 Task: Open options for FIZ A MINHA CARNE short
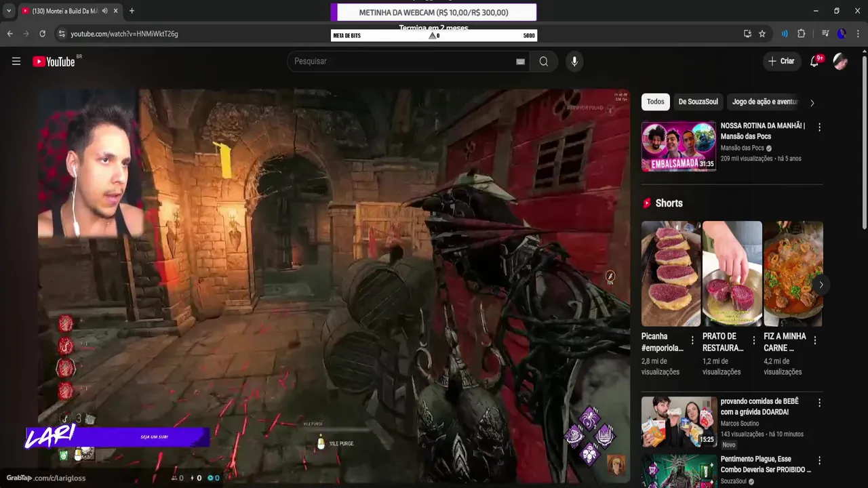click(814, 340)
